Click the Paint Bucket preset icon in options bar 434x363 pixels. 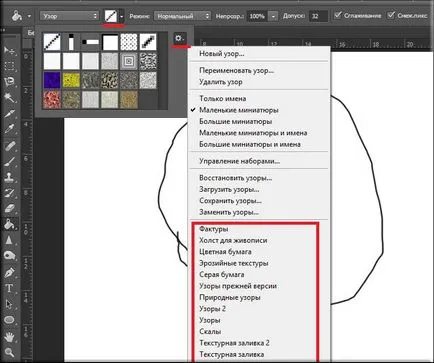click(x=17, y=16)
